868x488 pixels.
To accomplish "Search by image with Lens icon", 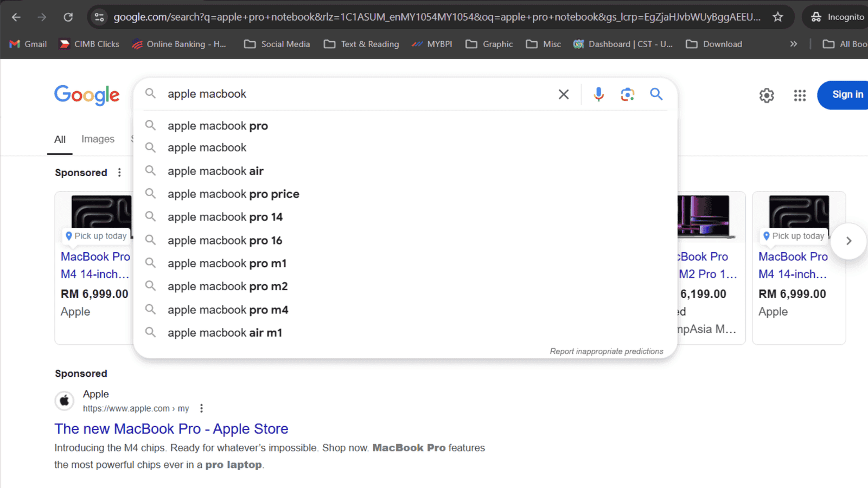I will pos(627,94).
